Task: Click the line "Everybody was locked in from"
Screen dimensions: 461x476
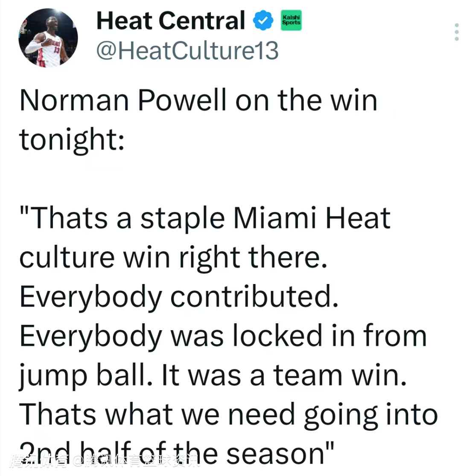Action: [x=223, y=335]
